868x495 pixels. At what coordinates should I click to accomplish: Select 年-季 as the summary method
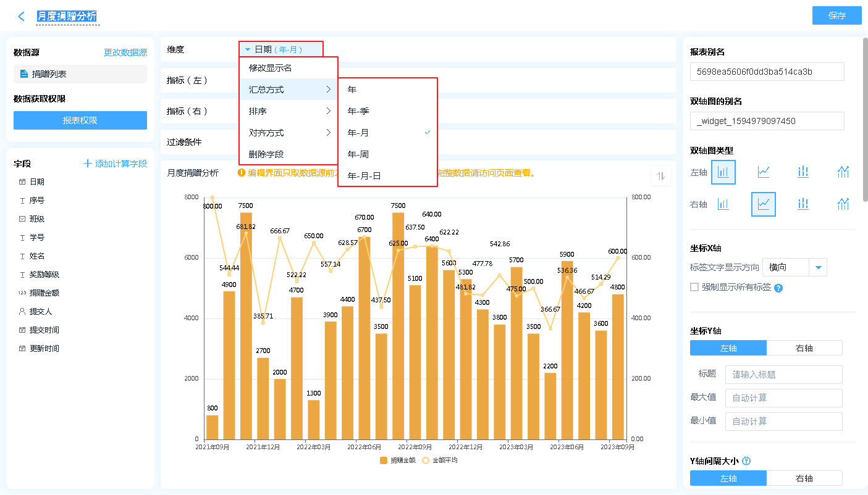click(358, 111)
